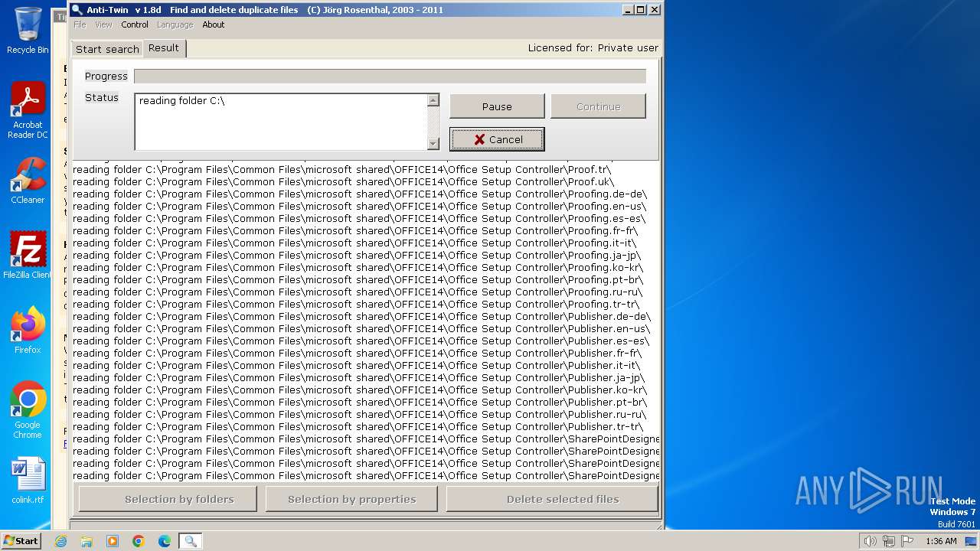Click the log line ending Publisher.ko-kr\
This screenshot has height=551, width=980.
358,390
